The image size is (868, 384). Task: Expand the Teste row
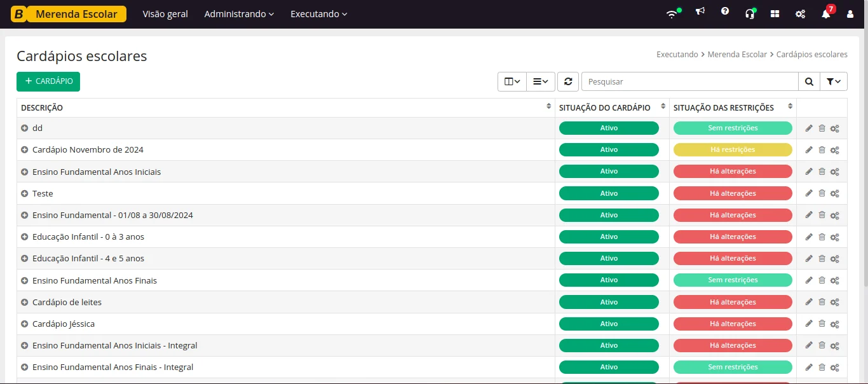click(25, 193)
